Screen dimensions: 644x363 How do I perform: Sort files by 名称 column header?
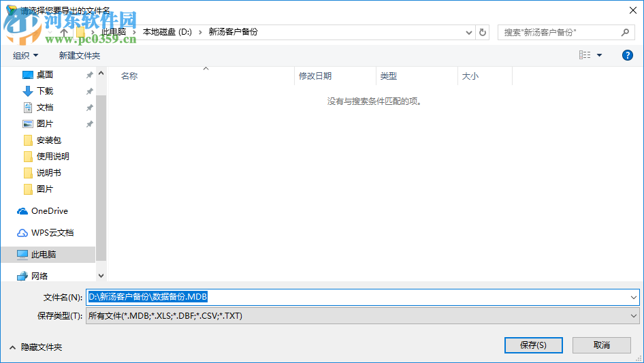(x=129, y=76)
